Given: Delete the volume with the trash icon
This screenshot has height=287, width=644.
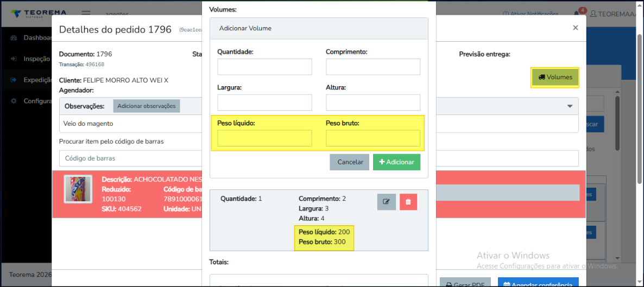Looking at the screenshot, I should (408, 202).
